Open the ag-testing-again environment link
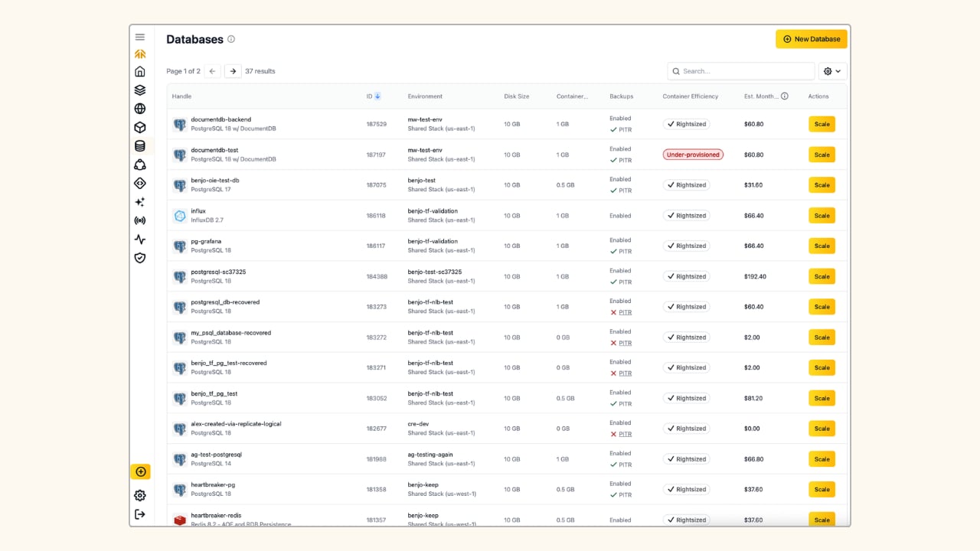This screenshot has height=551, width=980. [x=430, y=455]
